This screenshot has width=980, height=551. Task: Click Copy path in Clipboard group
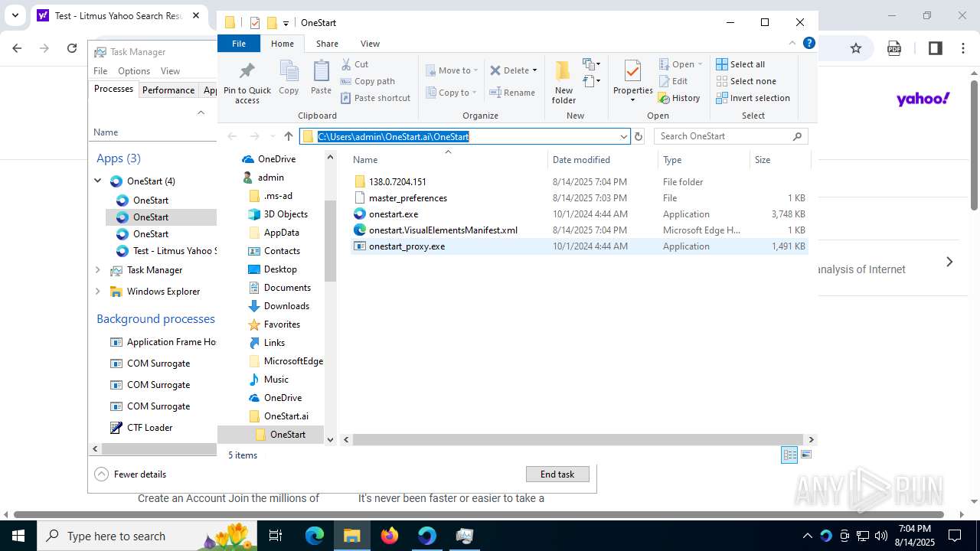coord(367,81)
